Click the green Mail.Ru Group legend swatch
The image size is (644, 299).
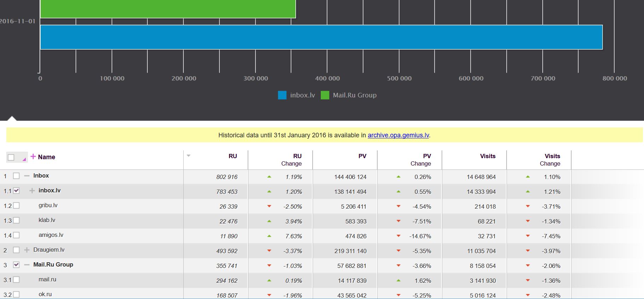pyautogui.click(x=325, y=95)
